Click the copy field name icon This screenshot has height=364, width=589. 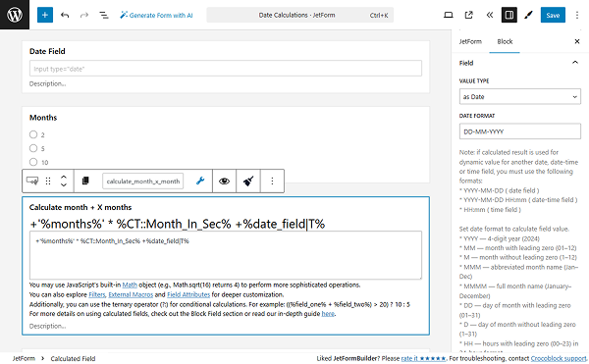coord(85,181)
